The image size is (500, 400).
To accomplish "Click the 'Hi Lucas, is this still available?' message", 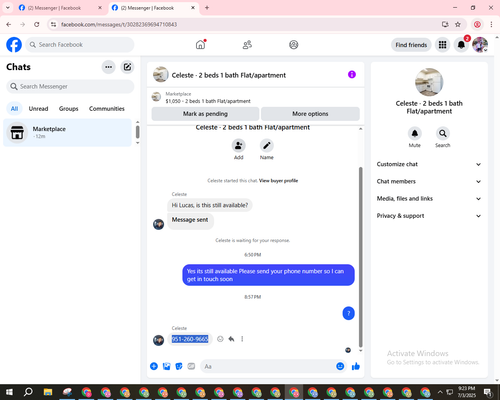I will (x=210, y=205).
